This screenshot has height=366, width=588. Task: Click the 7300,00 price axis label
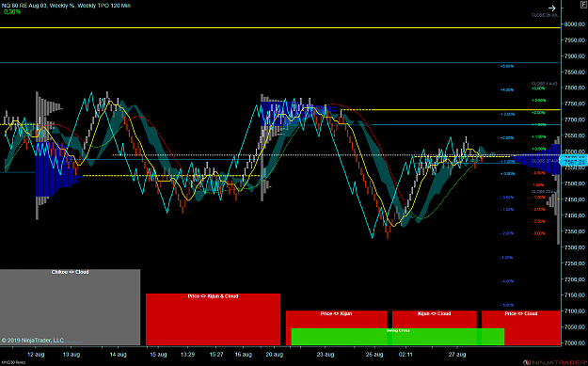575,247
